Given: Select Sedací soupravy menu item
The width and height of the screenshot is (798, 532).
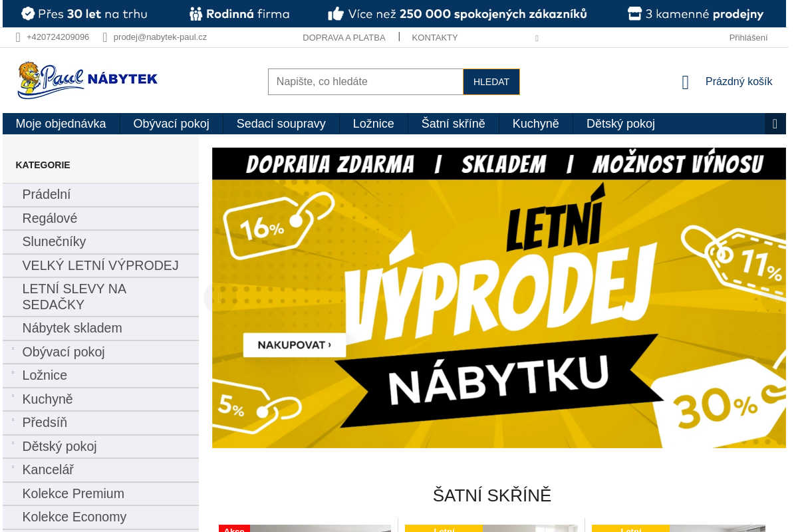Looking at the screenshot, I should pos(281,124).
